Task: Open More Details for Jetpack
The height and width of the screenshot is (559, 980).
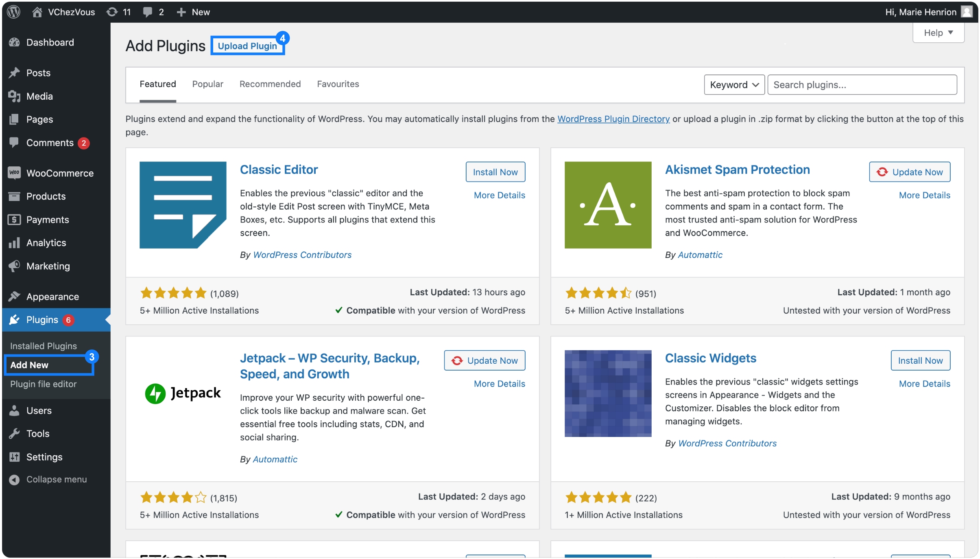Action: [x=500, y=384]
